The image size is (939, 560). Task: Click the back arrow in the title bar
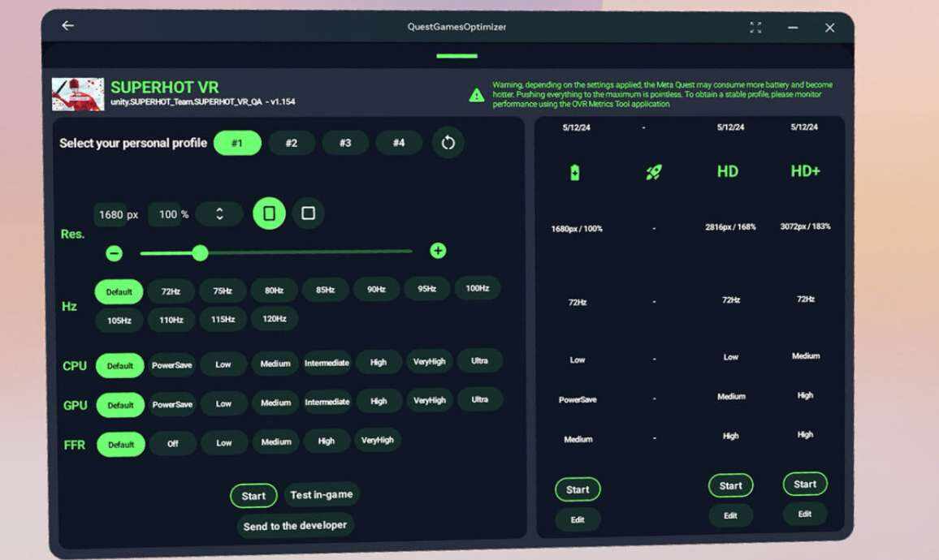click(x=67, y=26)
